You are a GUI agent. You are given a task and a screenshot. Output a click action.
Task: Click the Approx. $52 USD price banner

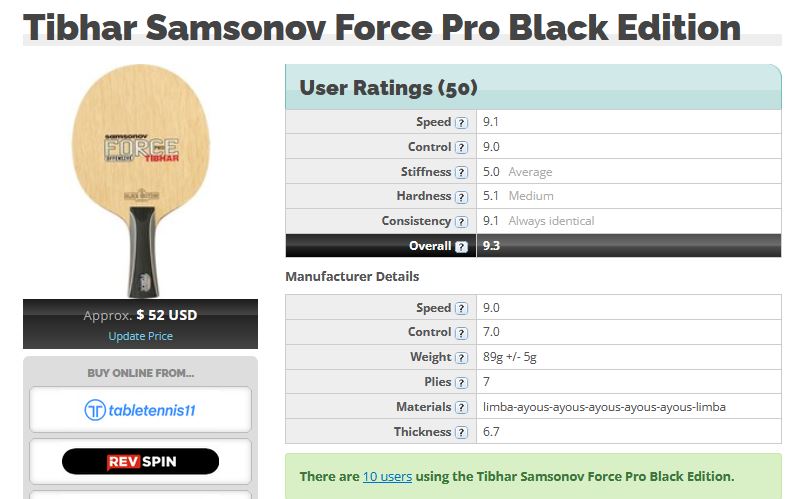140,315
